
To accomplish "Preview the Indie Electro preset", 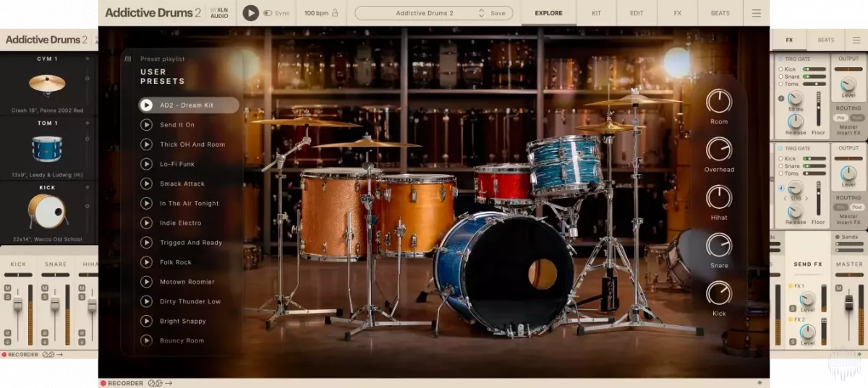I will [x=147, y=223].
